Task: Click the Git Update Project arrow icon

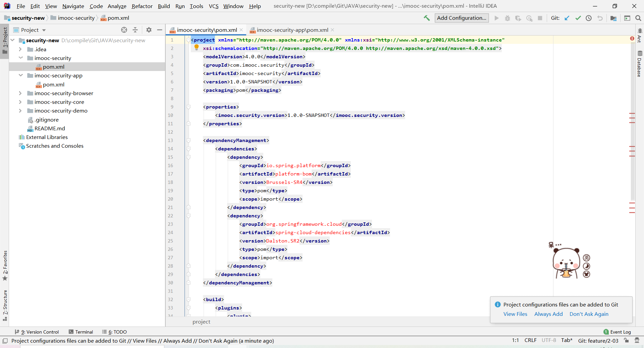Action: (x=567, y=18)
